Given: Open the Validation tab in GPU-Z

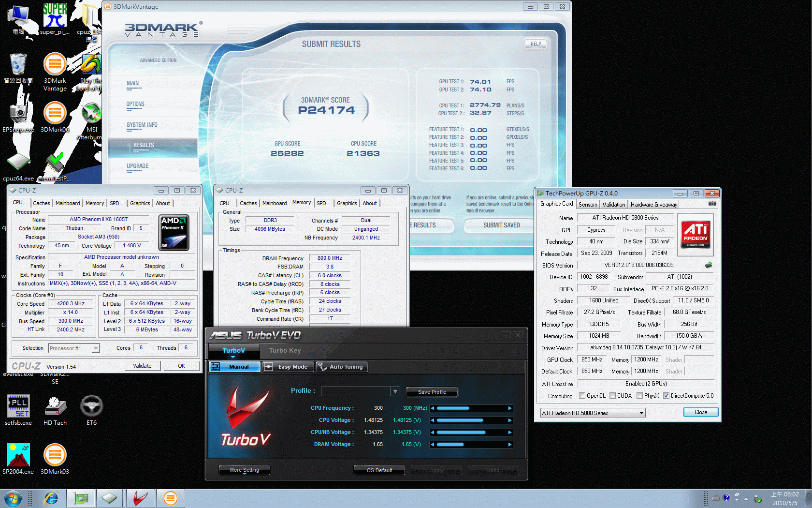Looking at the screenshot, I should point(614,205).
